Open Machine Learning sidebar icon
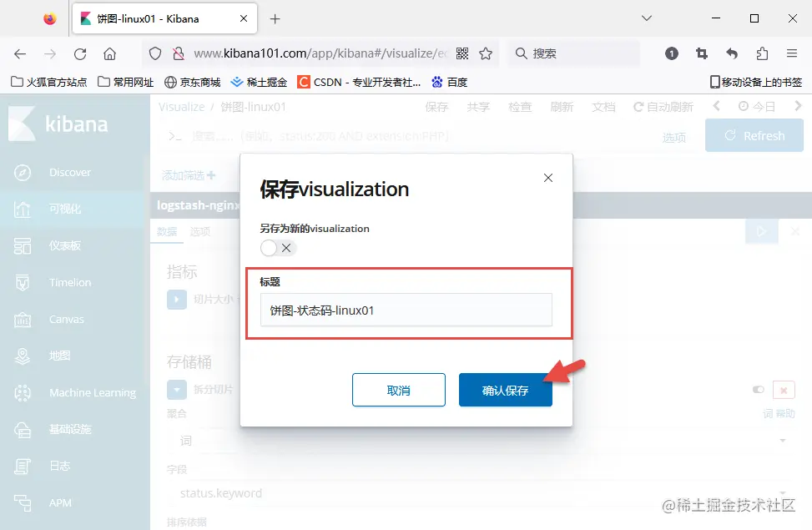 [23, 393]
